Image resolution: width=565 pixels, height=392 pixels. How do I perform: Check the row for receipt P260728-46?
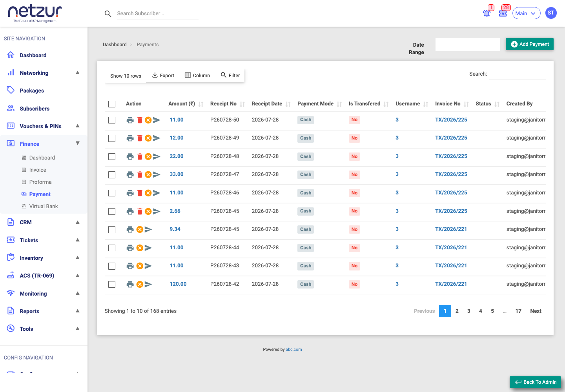[112, 193]
